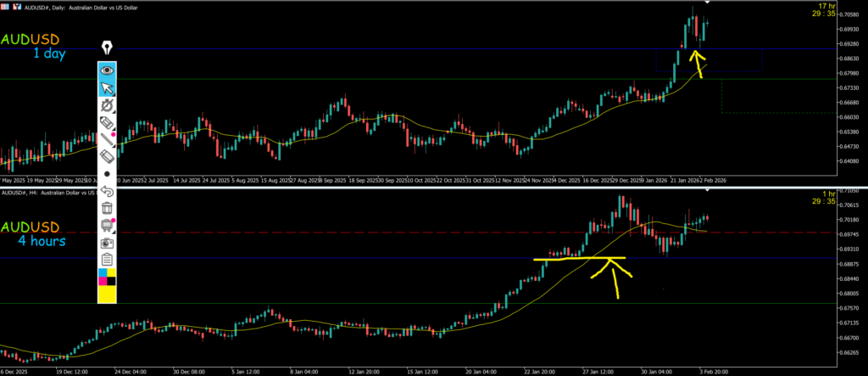Click the chart grid icon in Daily title bar

(7, 4)
